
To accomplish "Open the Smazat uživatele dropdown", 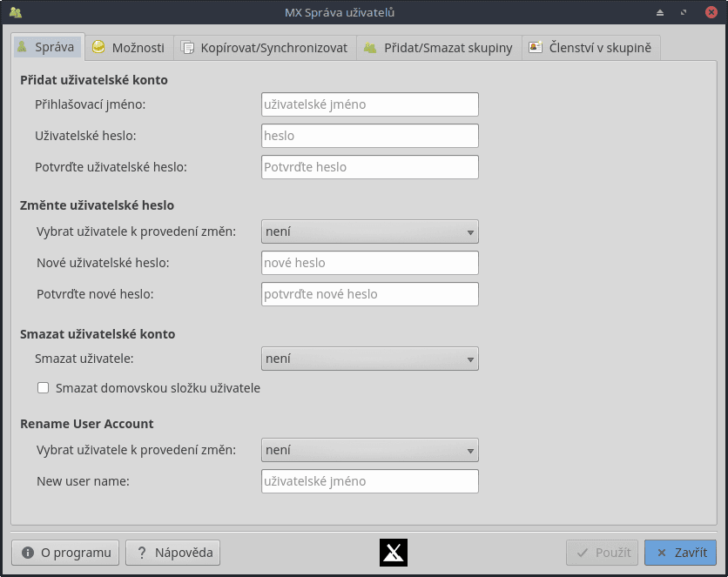I will 369,358.
